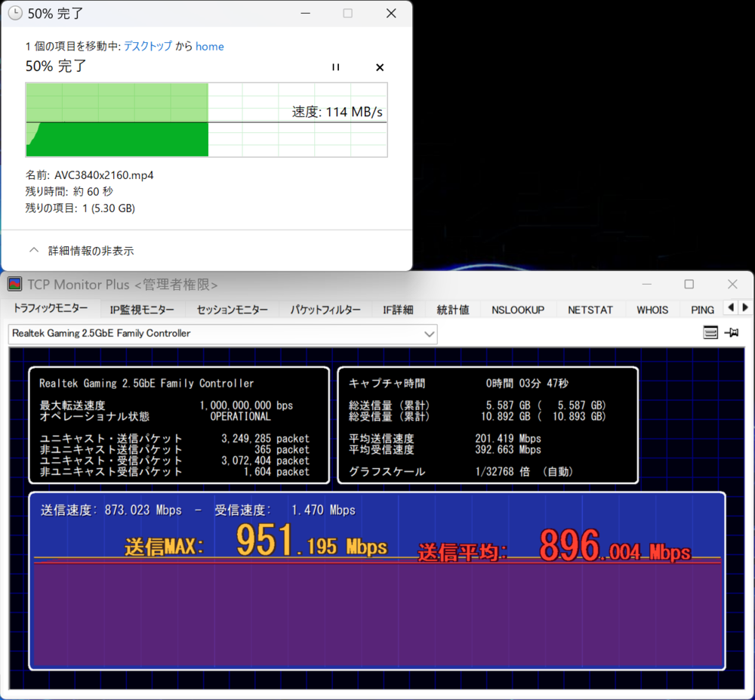The image size is (755, 700).
Task: Cancel the file transfer with the X button
Action: [x=379, y=67]
